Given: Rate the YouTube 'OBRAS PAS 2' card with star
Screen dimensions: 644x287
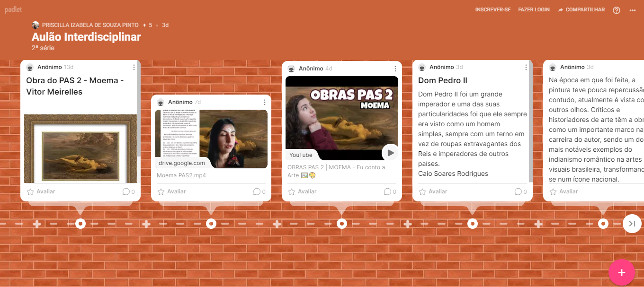Looking at the screenshot, I should tap(302, 191).
